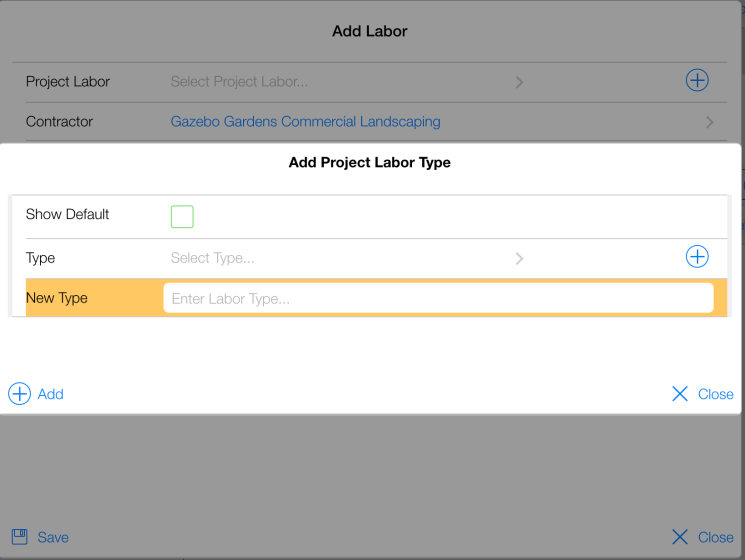Open the Select Type picker
The image size is (745, 560).
coord(212,258)
